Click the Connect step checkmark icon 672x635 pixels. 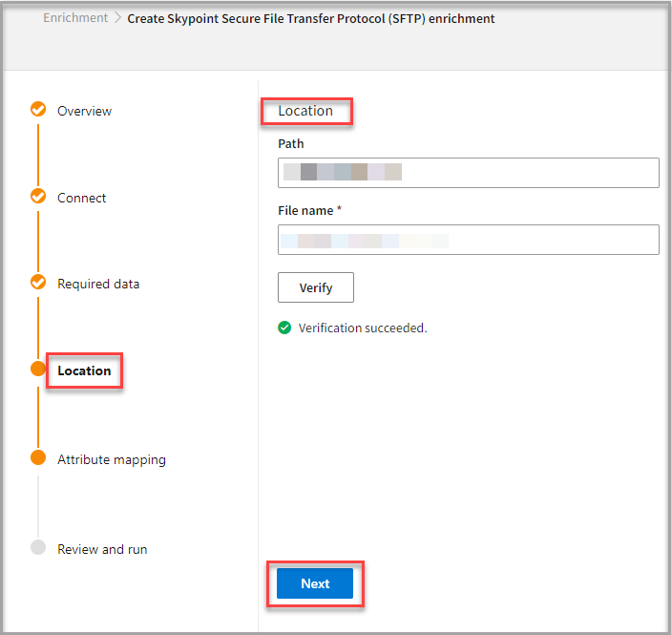[x=38, y=197]
